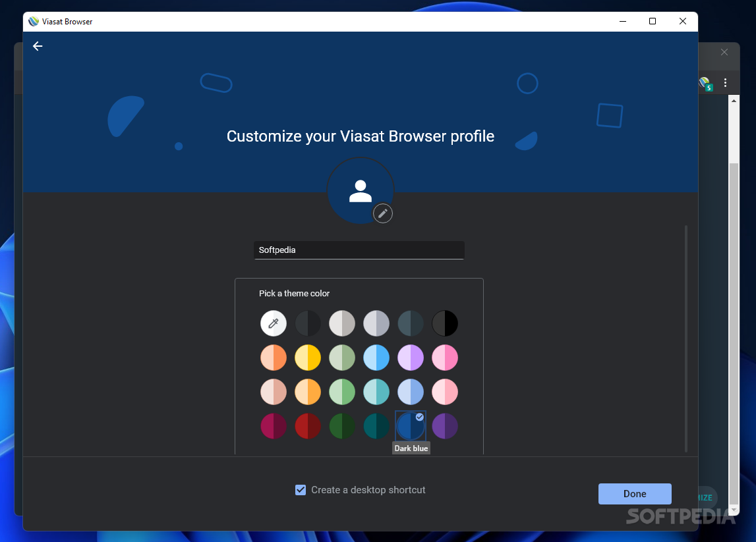Choose the light orange pastel swatch
This screenshot has height=542, width=756.
pyautogui.click(x=308, y=392)
